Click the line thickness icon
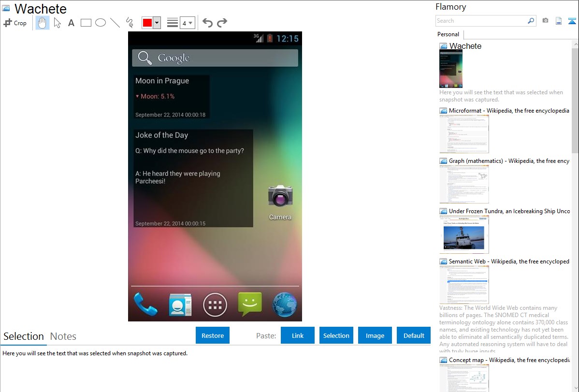This screenshot has width=579, height=392. pyautogui.click(x=173, y=23)
